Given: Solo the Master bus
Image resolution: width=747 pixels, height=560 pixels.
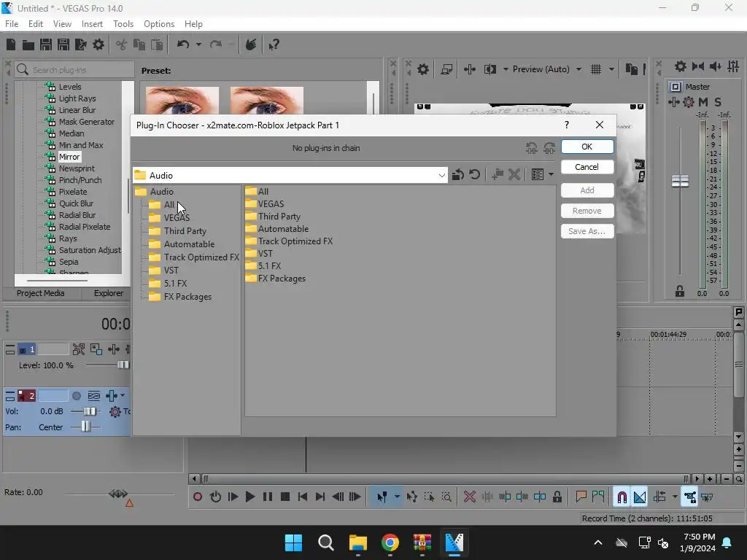Looking at the screenshot, I should [718, 102].
